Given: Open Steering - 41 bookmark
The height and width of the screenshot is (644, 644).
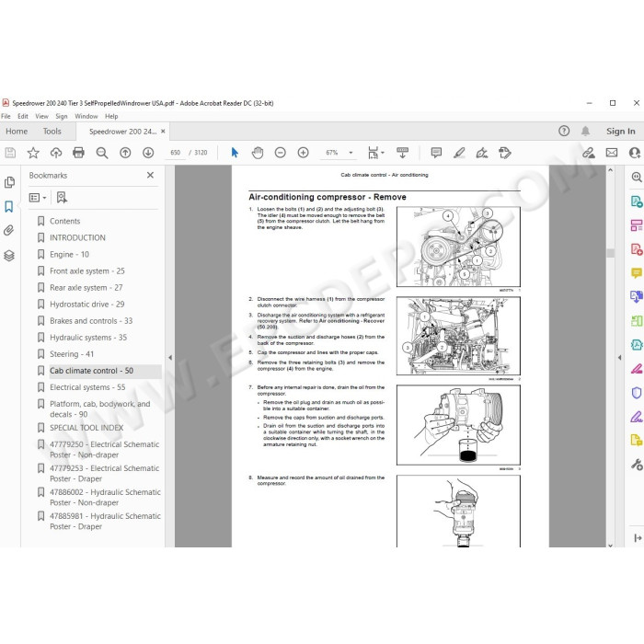Looking at the screenshot, I should pyautogui.click(x=72, y=354).
